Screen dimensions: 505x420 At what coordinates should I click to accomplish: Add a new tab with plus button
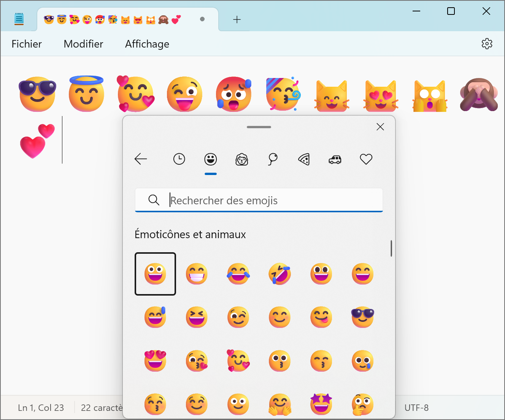[237, 19]
